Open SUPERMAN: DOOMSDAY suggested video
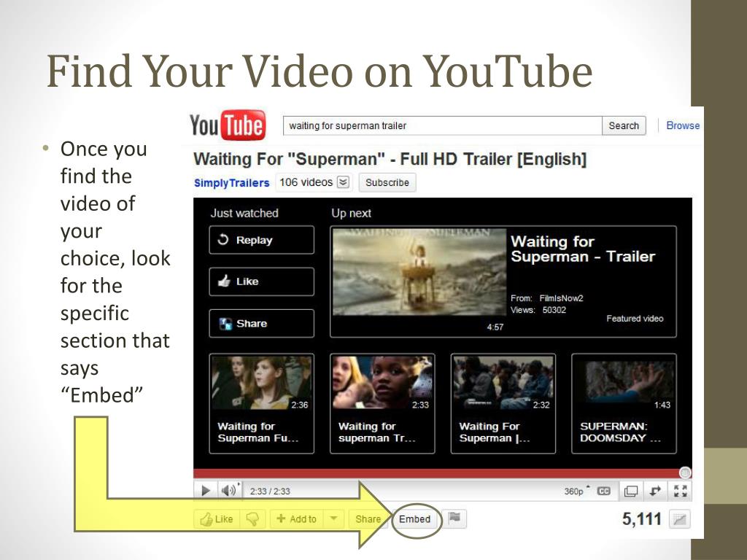The image size is (747, 560). (x=624, y=403)
